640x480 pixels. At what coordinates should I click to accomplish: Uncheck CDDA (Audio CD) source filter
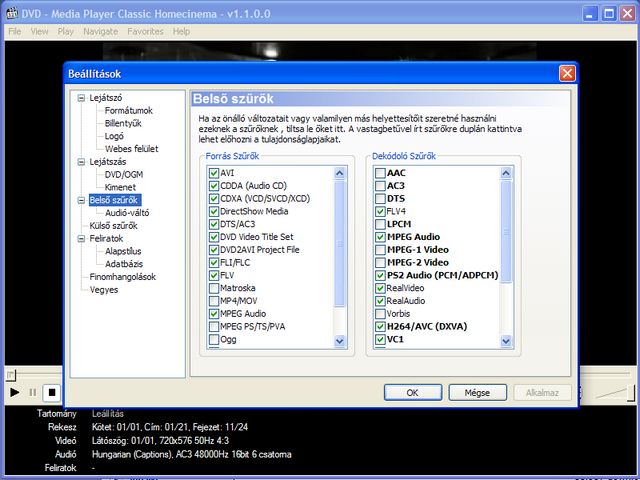(x=214, y=186)
